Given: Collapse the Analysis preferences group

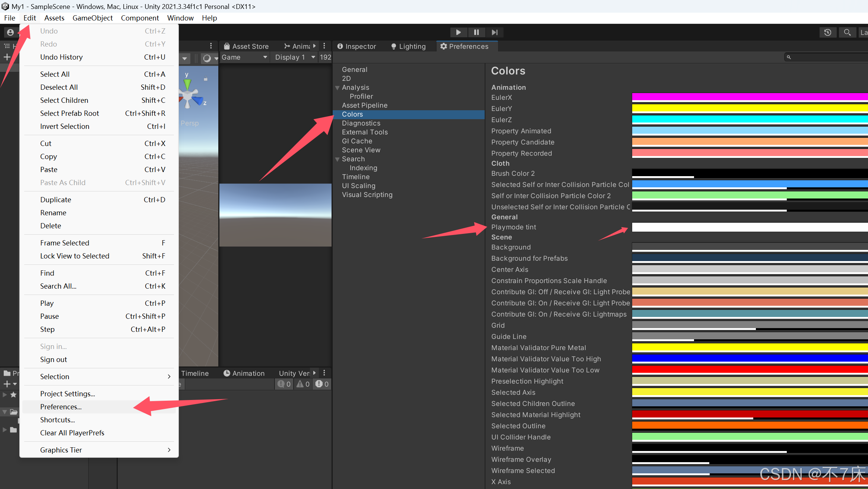Looking at the screenshot, I should (x=337, y=88).
